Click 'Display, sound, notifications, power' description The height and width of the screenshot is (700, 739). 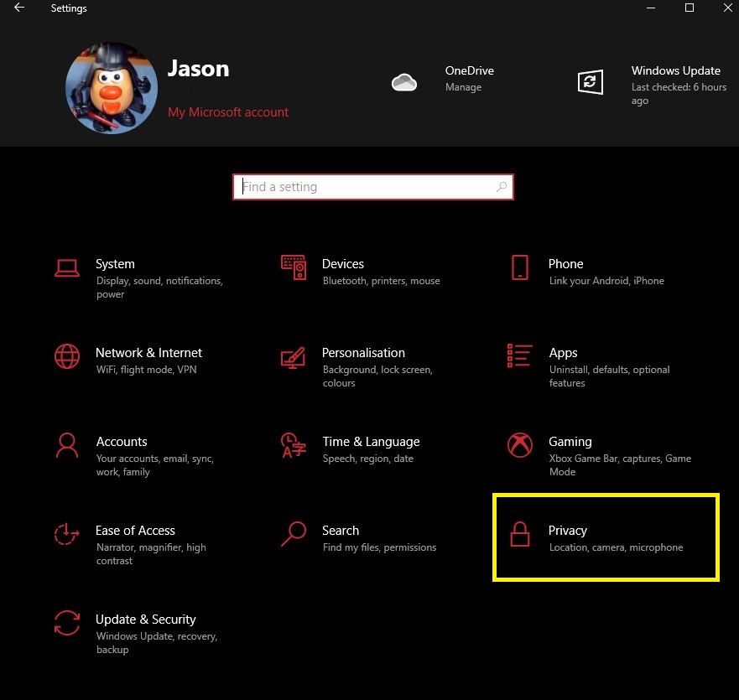159,288
